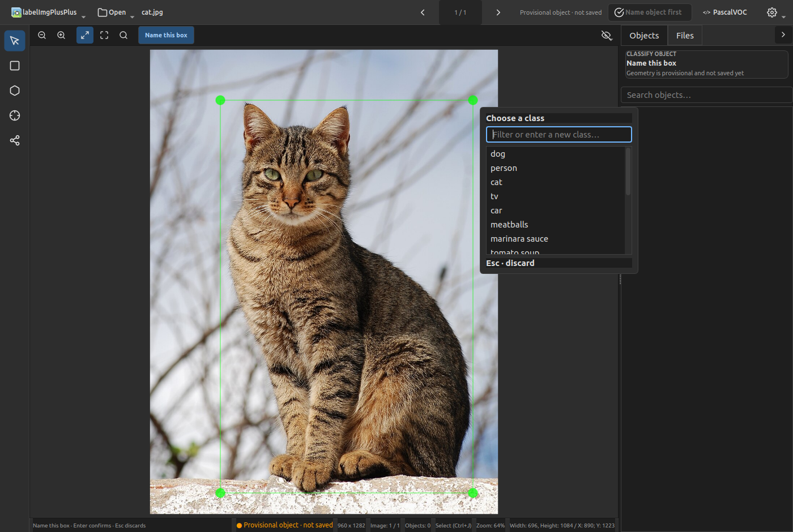793x532 pixels.
Task: Select the polygon shape tool
Action: 15,91
